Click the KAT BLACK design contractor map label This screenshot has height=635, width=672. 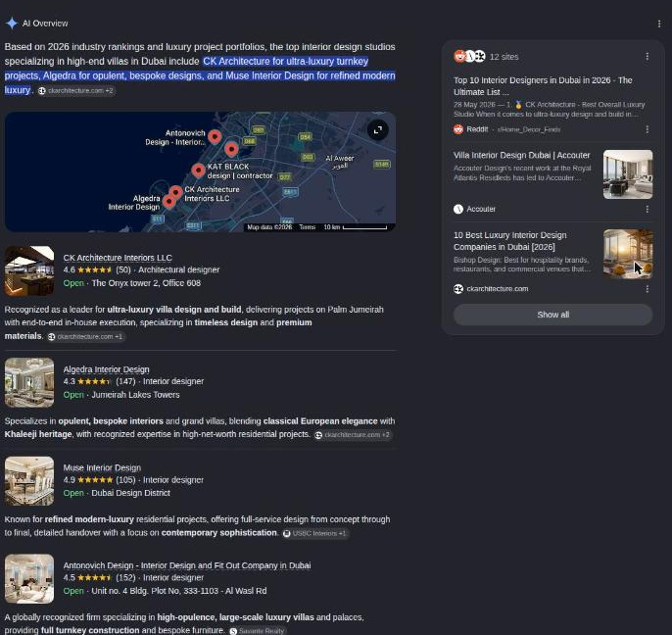pos(240,171)
